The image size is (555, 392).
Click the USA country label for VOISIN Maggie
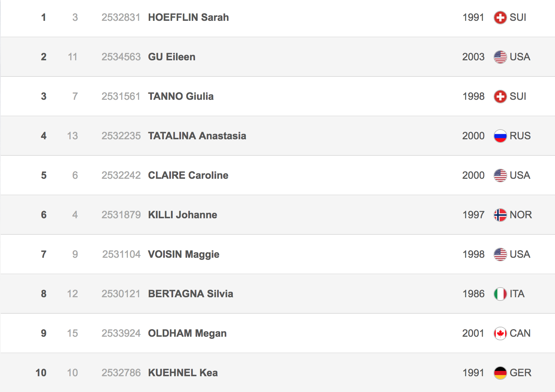point(520,255)
